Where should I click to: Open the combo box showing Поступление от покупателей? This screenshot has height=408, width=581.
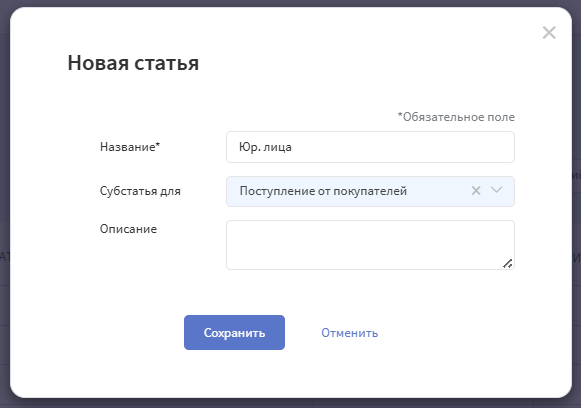(370, 191)
